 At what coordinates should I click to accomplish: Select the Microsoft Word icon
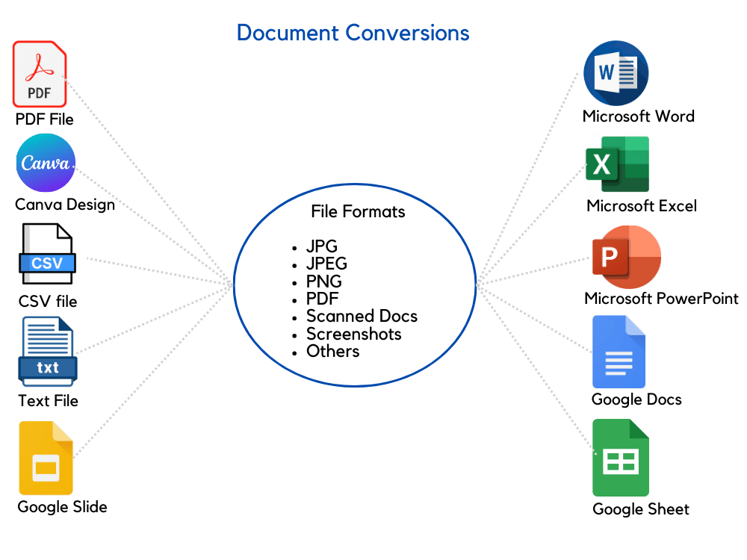coord(616,73)
